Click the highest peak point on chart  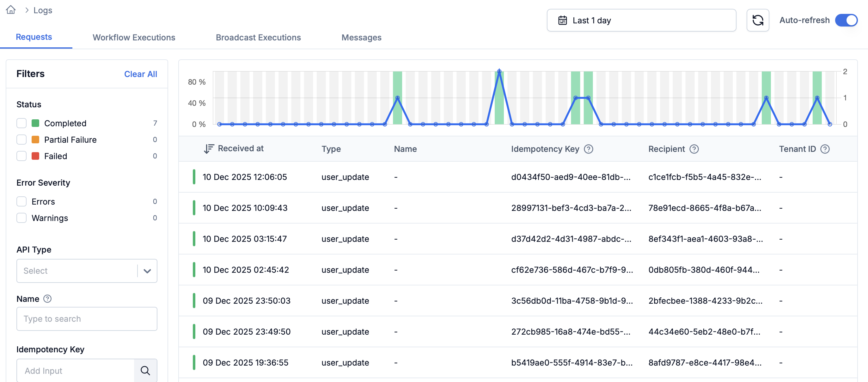(499, 71)
